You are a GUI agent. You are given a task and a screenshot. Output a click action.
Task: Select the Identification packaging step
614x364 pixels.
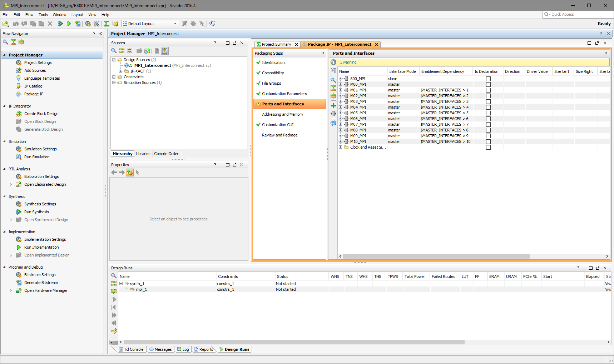[273, 63]
